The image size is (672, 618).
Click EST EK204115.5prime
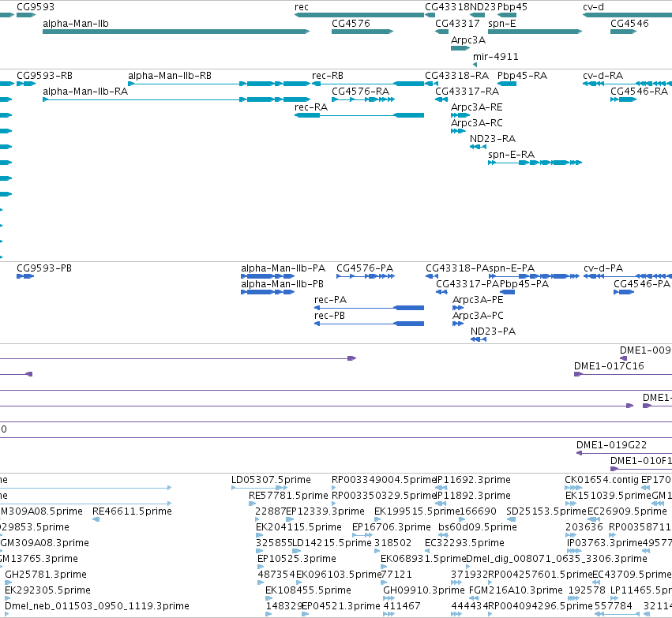[298, 527]
